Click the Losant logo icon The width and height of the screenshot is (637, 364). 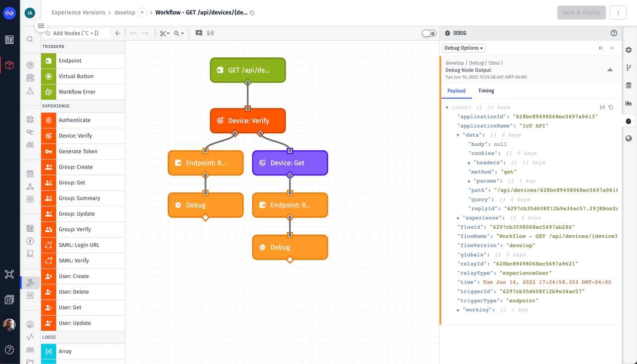point(9,13)
